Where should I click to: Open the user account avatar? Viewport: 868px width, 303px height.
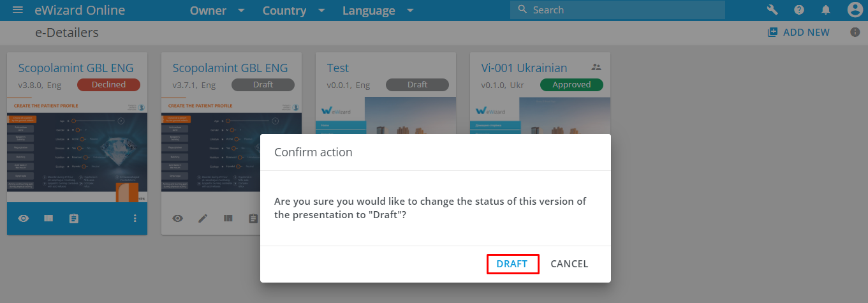(x=855, y=10)
